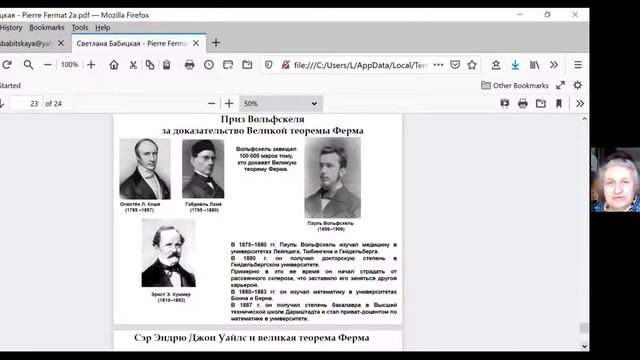Go to the Home page icon
This screenshot has width=640, height=360.
(x=114, y=64)
